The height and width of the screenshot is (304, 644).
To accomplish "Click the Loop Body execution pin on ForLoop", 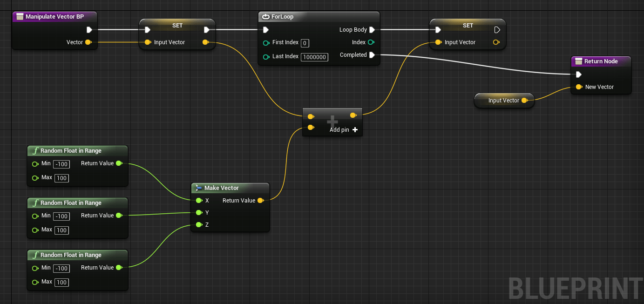I will point(372,29).
